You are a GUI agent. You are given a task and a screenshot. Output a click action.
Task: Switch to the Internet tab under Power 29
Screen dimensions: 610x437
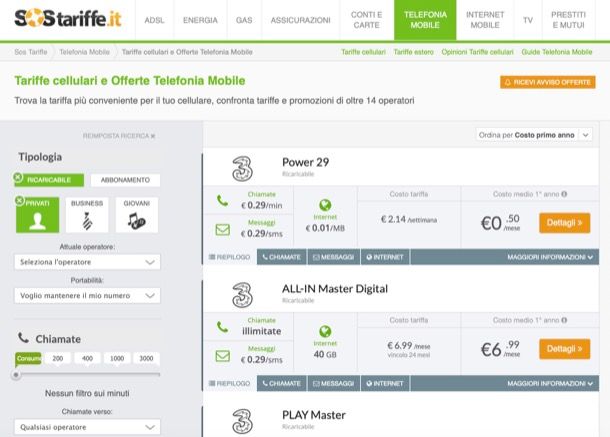click(385, 257)
